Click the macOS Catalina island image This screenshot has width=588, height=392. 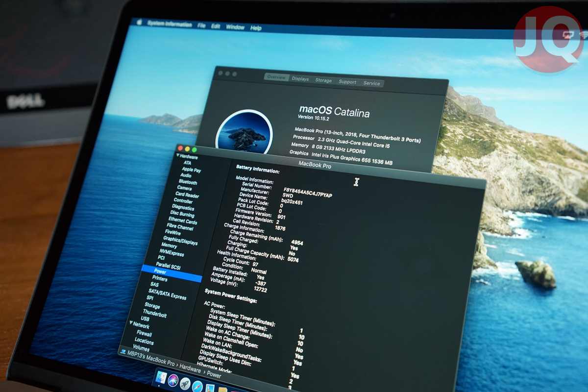pos(244,131)
